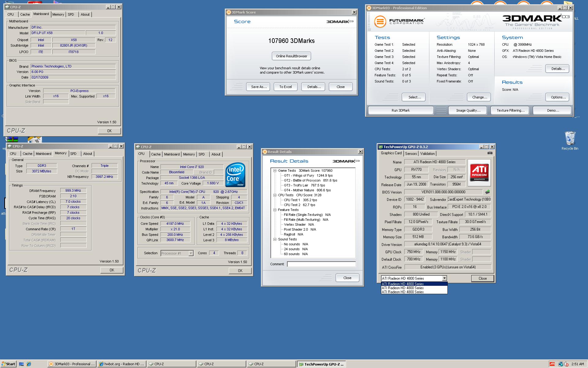
Task: Click Run 3DMark button
Action: click(x=401, y=110)
